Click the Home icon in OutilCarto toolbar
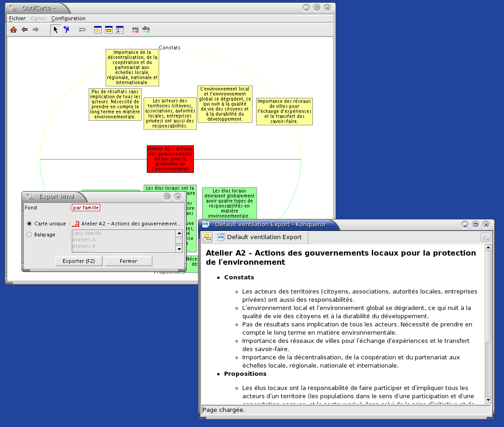The width and height of the screenshot is (504, 427). click(x=13, y=30)
